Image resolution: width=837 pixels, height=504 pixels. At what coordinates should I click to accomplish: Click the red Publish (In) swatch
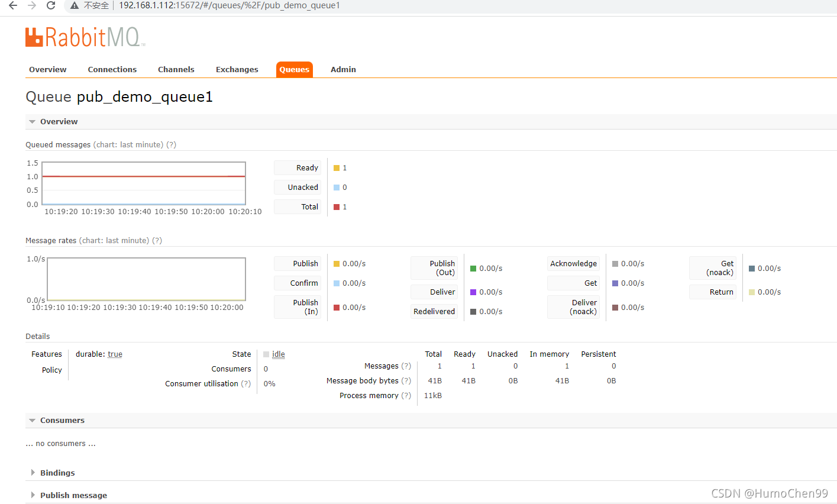[x=337, y=308]
